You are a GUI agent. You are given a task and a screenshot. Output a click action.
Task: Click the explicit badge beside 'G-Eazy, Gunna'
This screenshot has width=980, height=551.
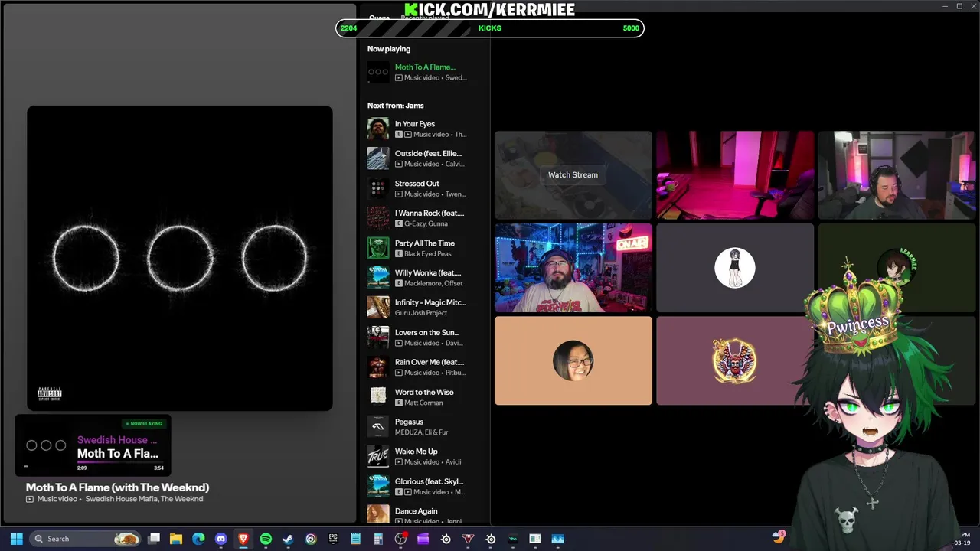399,223
